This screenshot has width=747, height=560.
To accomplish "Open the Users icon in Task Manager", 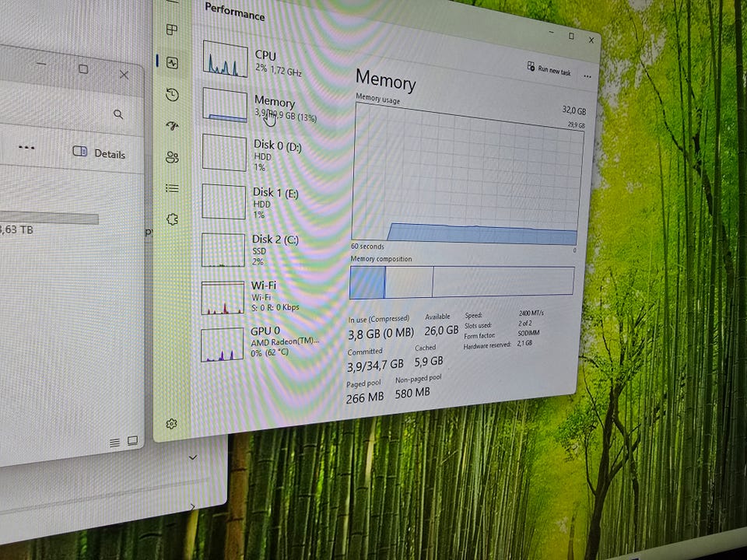I will pos(172,157).
